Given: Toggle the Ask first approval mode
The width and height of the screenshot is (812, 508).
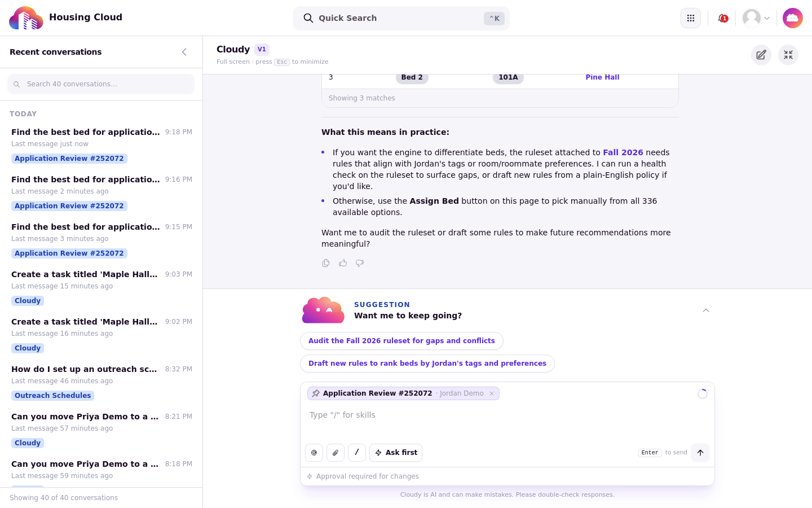Looking at the screenshot, I should pyautogui.click(x=396, y=453).
